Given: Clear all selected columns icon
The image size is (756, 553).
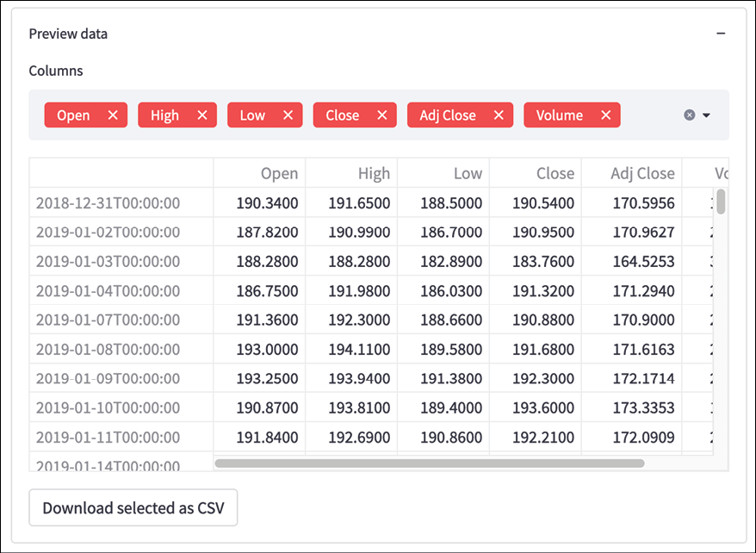Looking at the screenshot, I should pos(690,115).
